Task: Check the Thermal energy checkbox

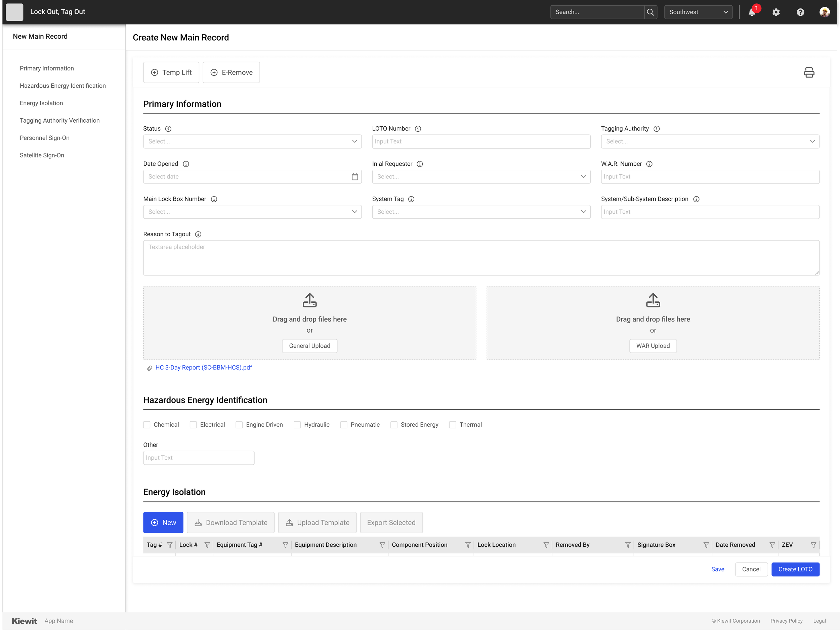Action: pos(452,425)
